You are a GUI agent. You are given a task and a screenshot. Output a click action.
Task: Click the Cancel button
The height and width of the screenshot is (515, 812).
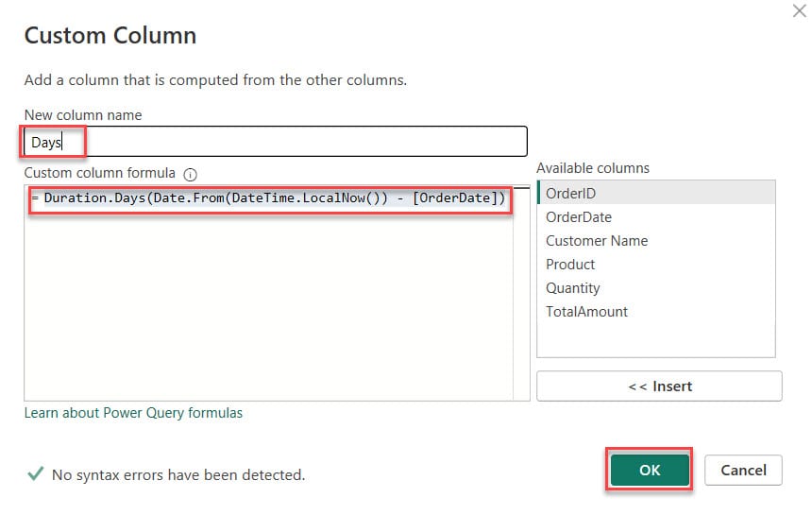pyautogui.click(x=743, y=470)
